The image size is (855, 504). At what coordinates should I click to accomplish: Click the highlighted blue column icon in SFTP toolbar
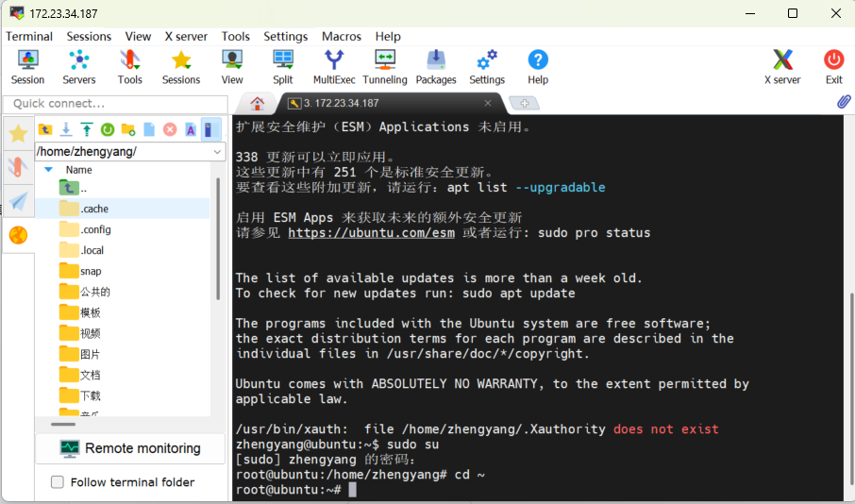(x=210, y=129)
